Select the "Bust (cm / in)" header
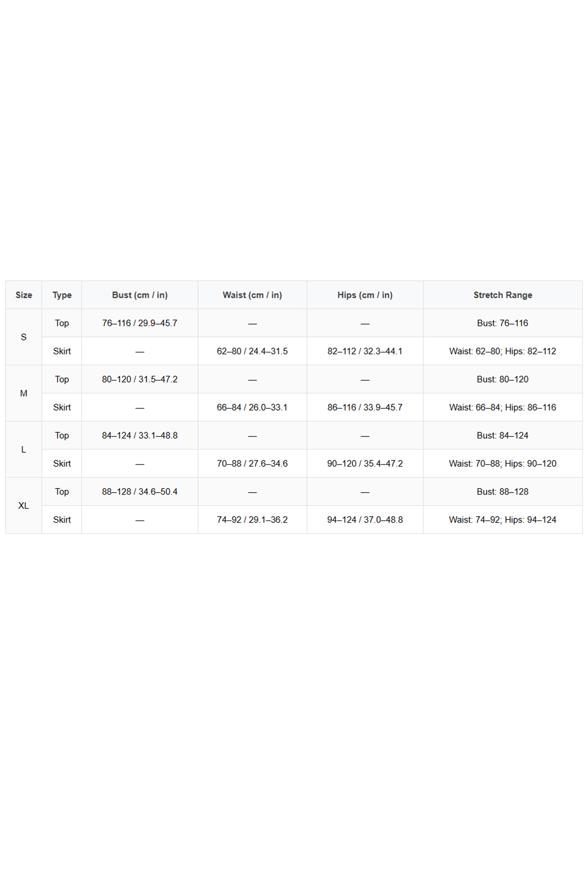This screenshot has width=588, height=882. [x=139, y=295]
